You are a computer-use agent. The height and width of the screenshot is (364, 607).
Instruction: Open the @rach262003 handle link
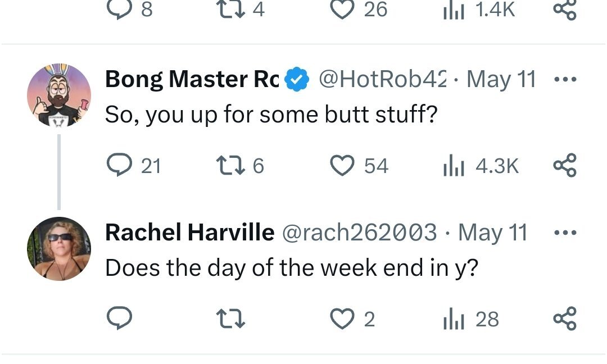[359, 233]
